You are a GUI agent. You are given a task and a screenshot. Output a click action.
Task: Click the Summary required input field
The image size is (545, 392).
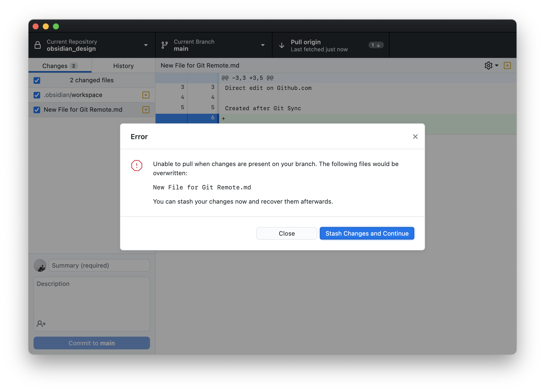(x=99, y=265)
